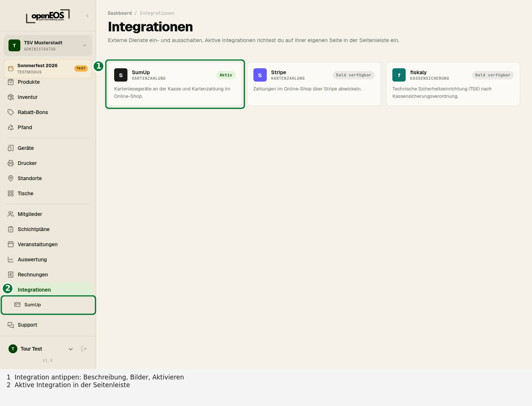Expand the TSV Musterstadt organization switcher
532x406 pixels.
pos(48,45)
